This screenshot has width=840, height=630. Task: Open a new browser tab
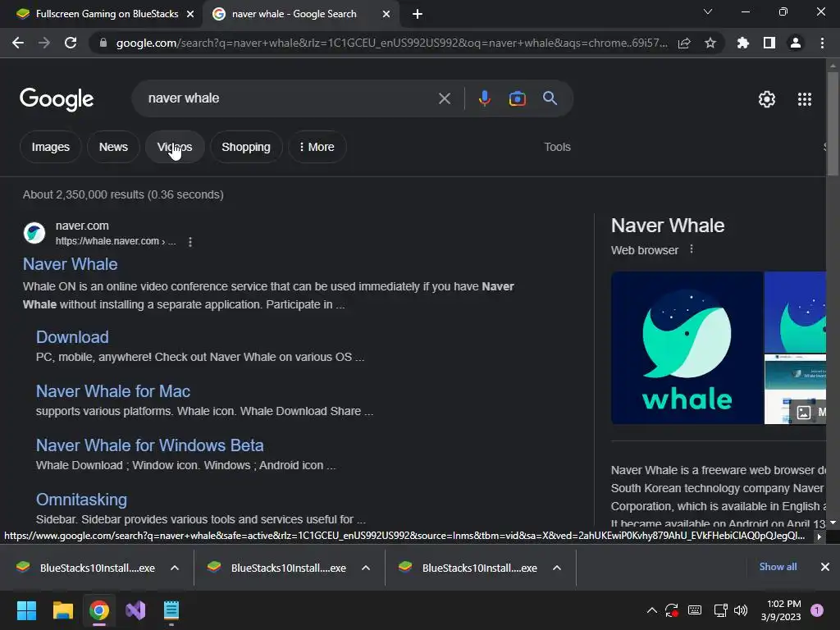[418, 14]
